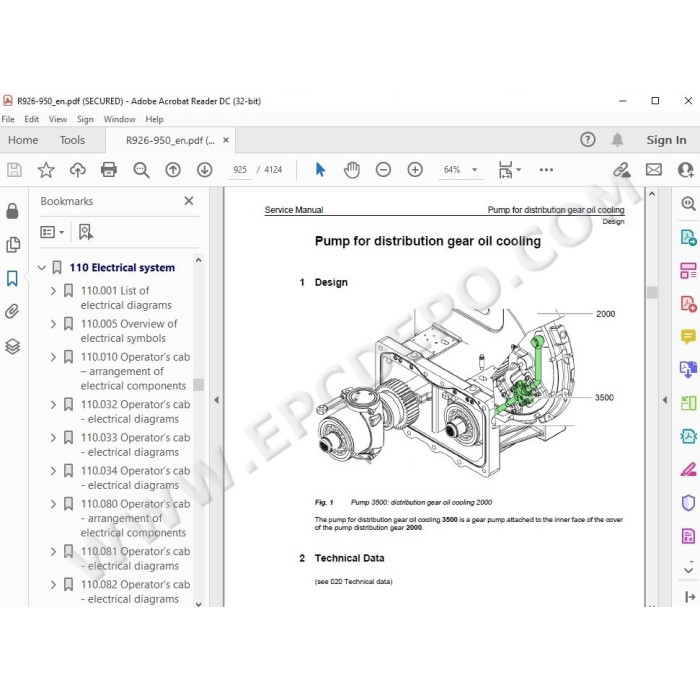
Task: Expand the right tools pane
Action: click(689, 596)
